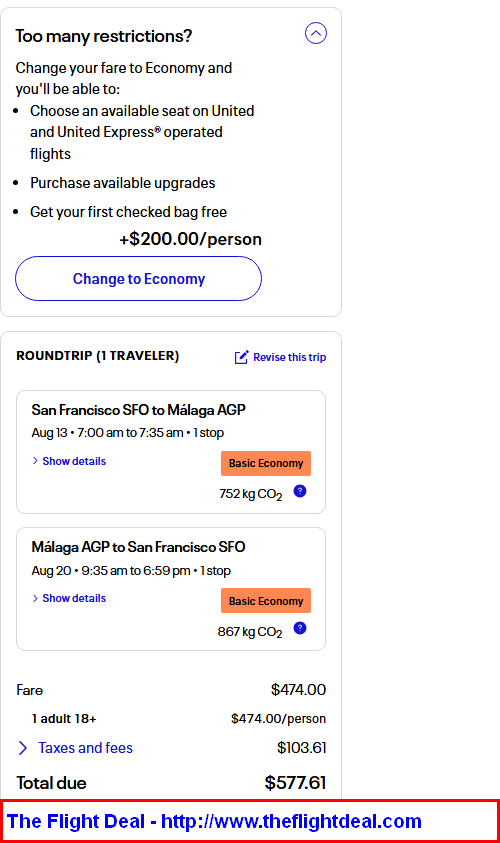Viewport: 500px width, 843px height.
Task: Show details for the Málaga to SFO flight
Action: coord(74,598)
